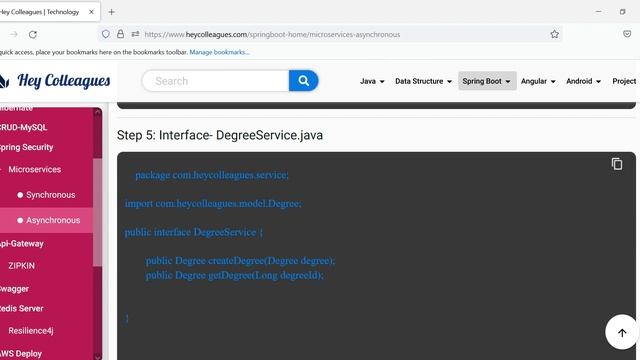Select the Synchronous sidebar item
The image size is (640, 360).
[50, 195]
